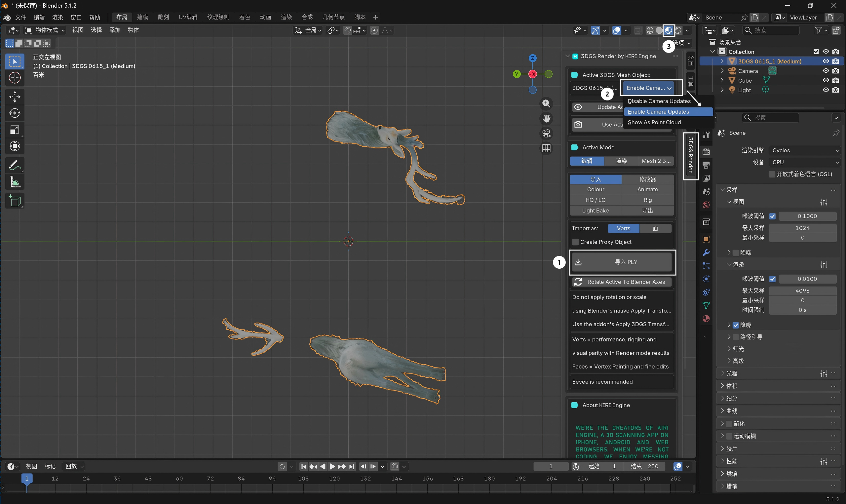Open the Material properties tab icon
Image resolution: width=846 pixels, height=504 pixels.
pyautogui.click(x=706, y=319)
